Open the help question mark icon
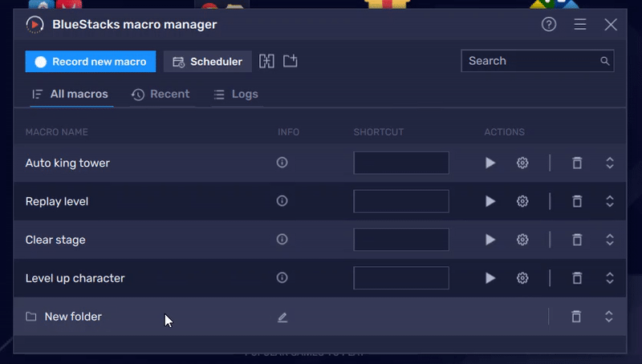 coord(549,25)
